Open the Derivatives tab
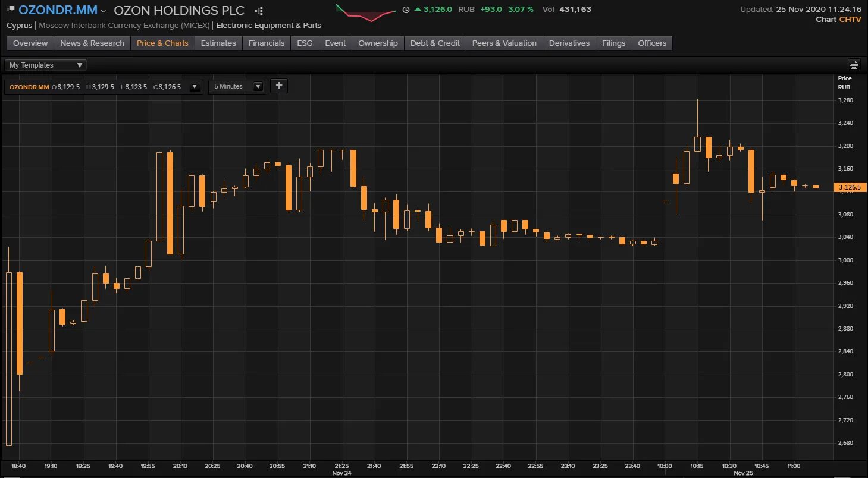 coord(569,43)
